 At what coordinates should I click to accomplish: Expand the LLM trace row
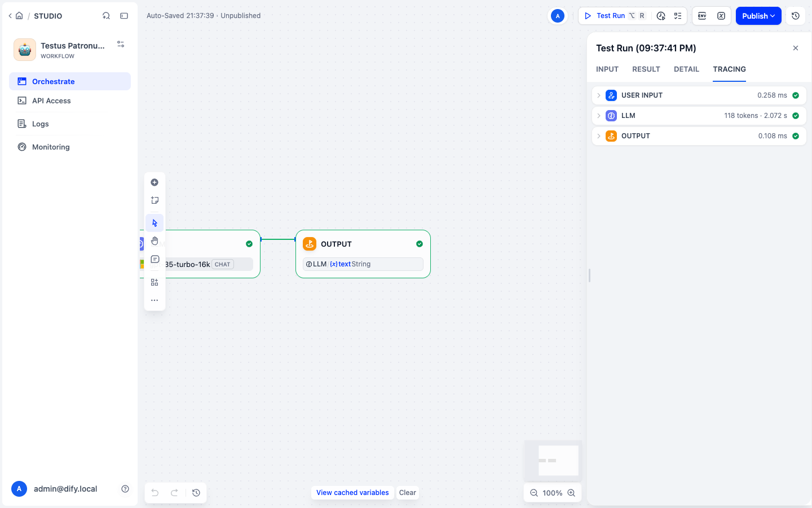point(699,116)
